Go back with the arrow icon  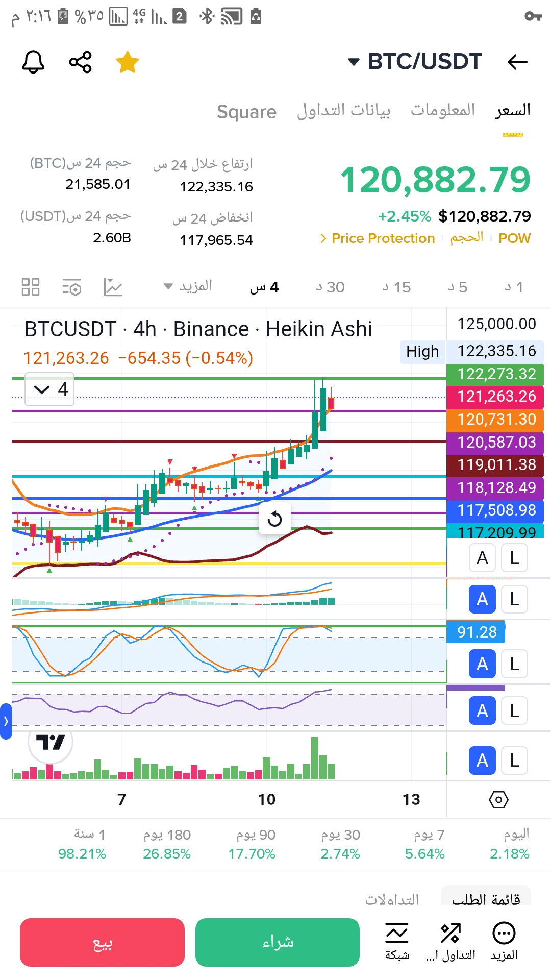[517, 62]
